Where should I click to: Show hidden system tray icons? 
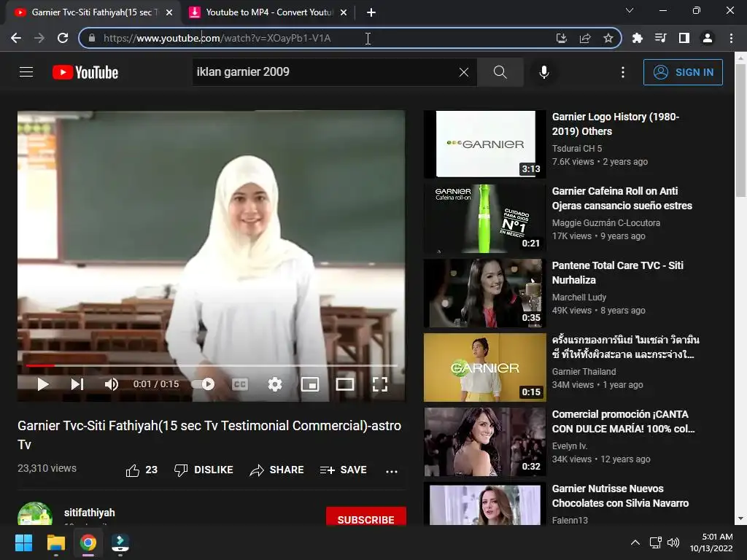[635, 542]
